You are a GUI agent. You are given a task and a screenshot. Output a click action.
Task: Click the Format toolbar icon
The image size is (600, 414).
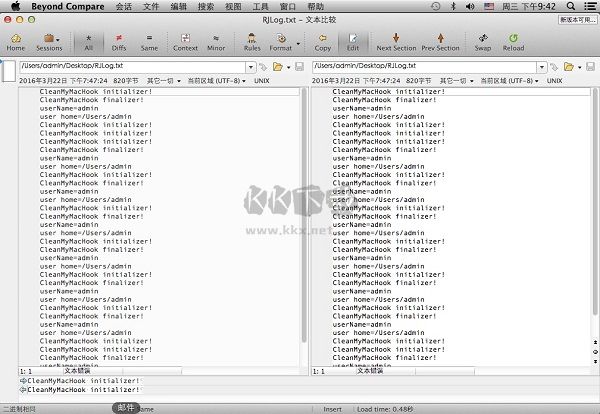coord(280,42)
